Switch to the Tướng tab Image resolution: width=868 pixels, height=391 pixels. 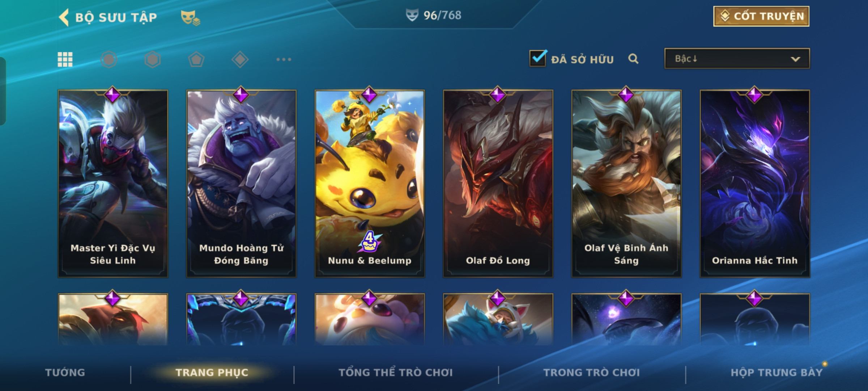pyautogui.click(x=65, y=373)
